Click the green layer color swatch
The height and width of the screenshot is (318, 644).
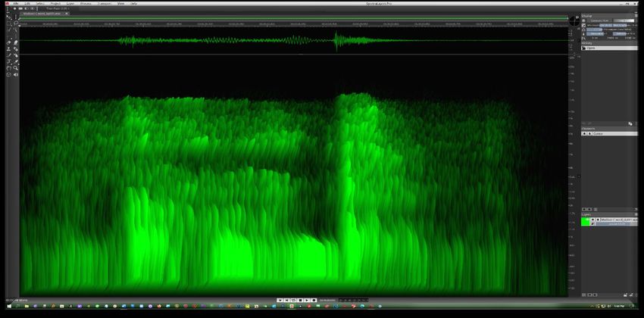pos(585,221)
